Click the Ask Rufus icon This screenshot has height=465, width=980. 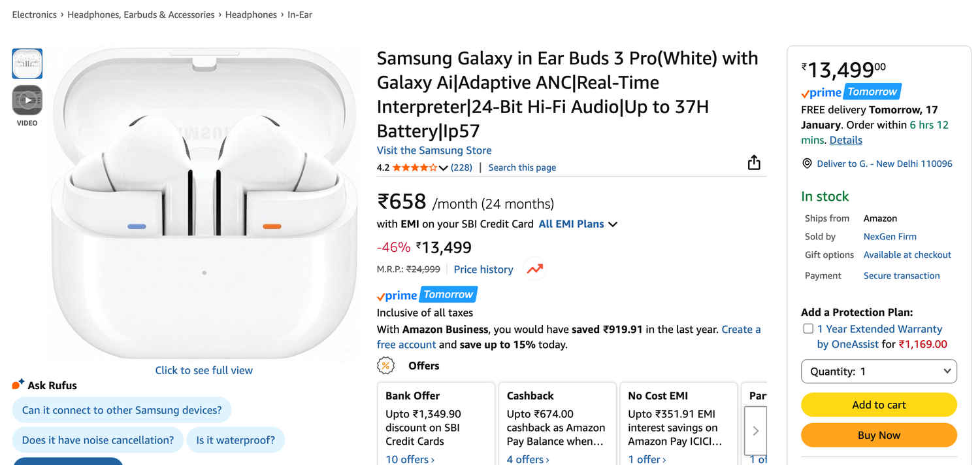point(18,385)
